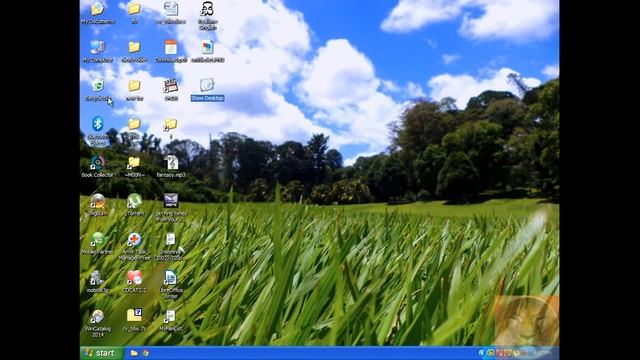Open the ~MOON~ folder shortcut
This screenshot has width=640, height=360.
click(x=134, y=162)
